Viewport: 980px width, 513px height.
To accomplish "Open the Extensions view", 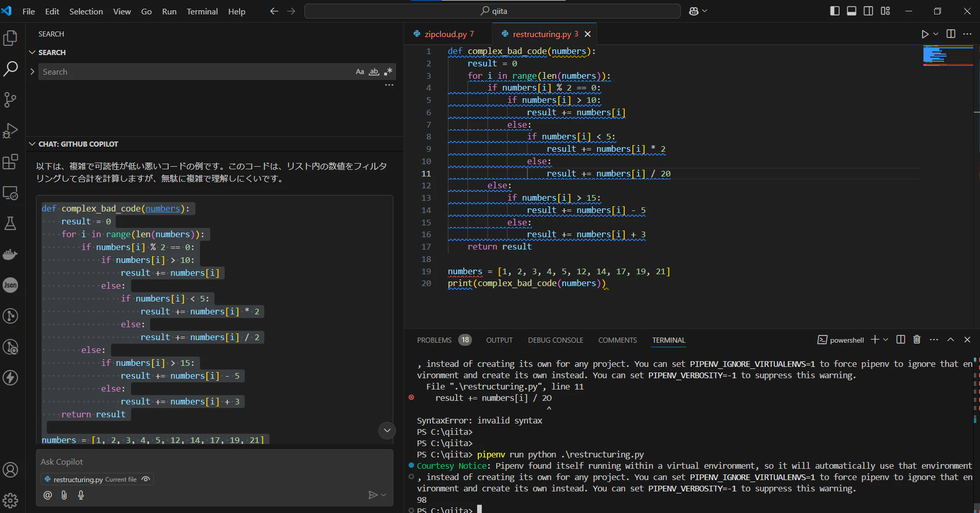I will coord(10,162).
